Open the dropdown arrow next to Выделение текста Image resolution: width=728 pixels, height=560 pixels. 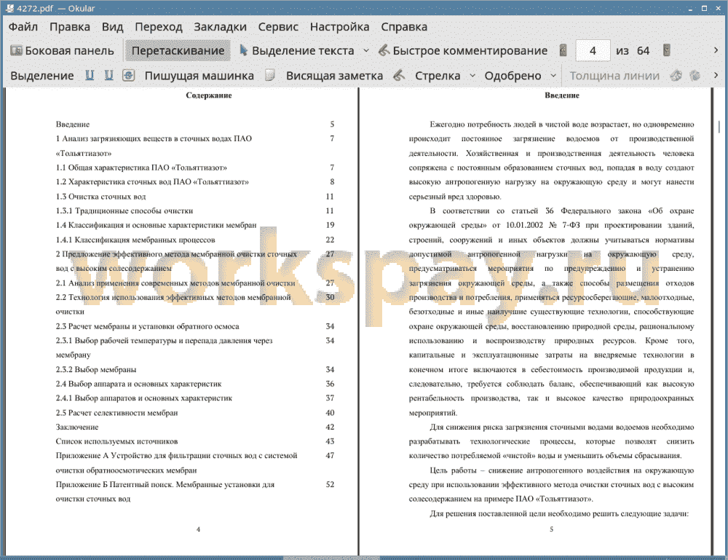366,51
